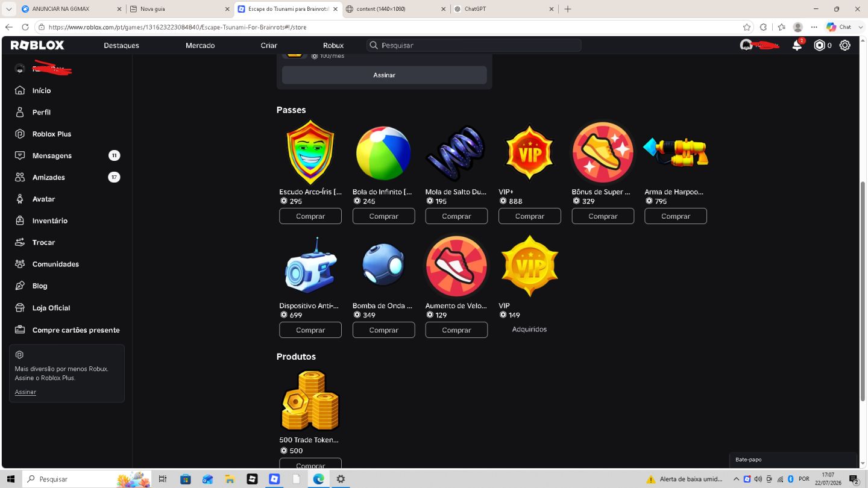Go back with the browser back arrow

[8, 27]
